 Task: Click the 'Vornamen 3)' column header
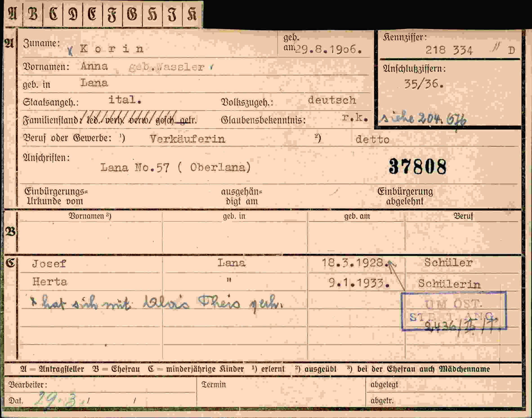coord(90,216)
